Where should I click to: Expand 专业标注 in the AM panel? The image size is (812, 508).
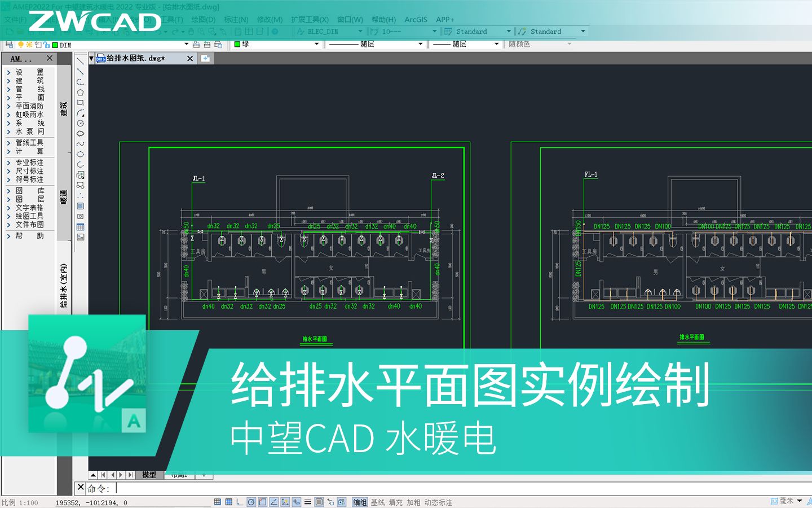(x=29, y=163)
